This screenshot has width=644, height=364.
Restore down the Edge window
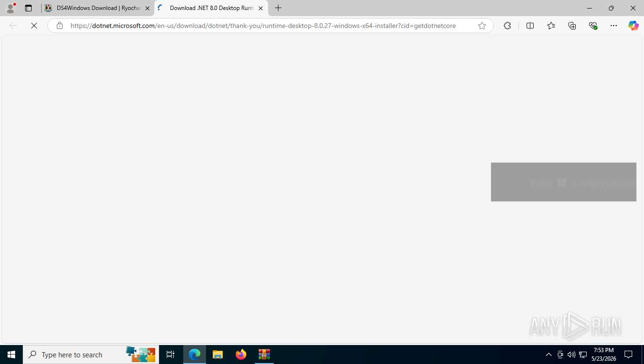tap(611, 8)
